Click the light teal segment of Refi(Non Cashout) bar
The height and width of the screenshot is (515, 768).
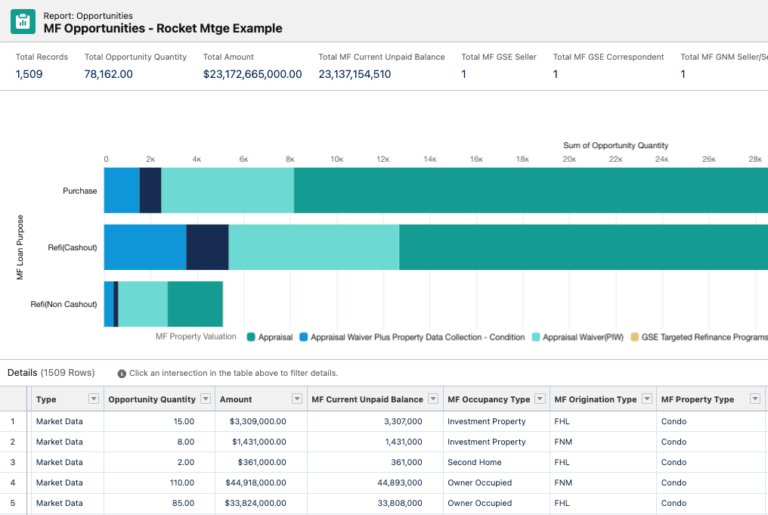(x=143, y=304)
